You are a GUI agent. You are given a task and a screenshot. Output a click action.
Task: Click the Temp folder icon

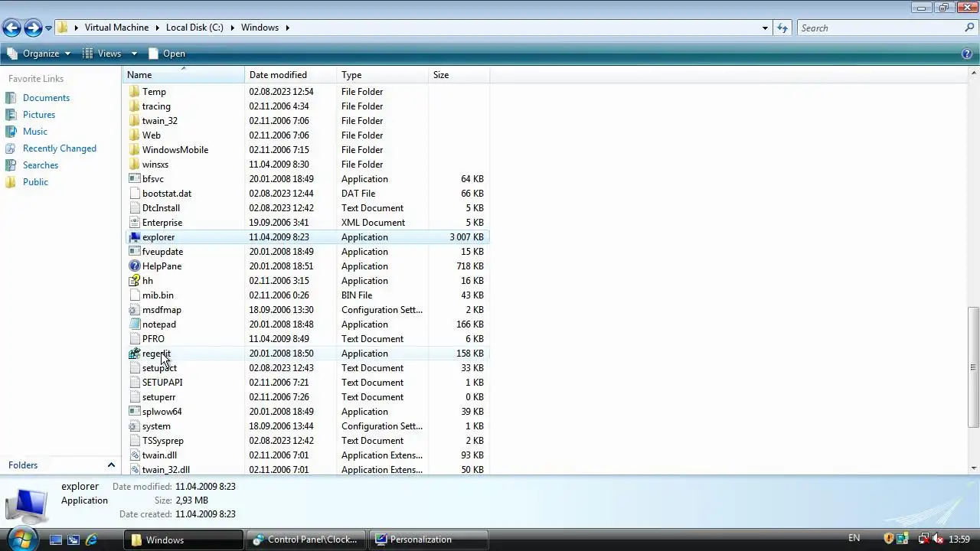coord(135,92)
